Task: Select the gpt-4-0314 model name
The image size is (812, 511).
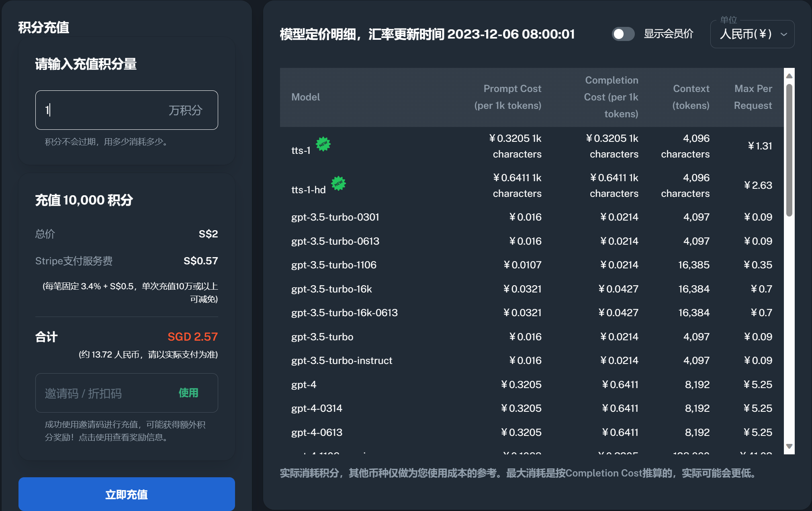Action: (x=317, y=408)
